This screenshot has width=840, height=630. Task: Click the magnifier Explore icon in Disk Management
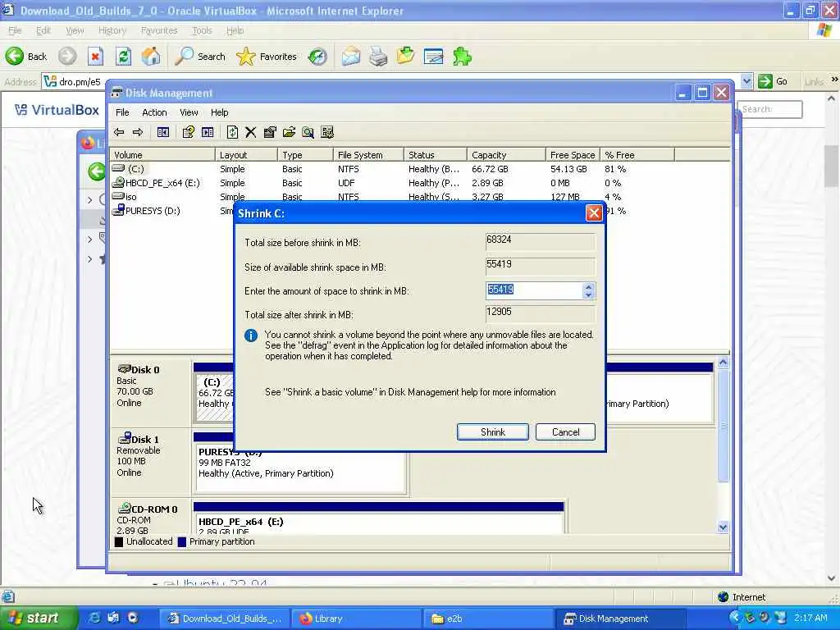[308, 132]
